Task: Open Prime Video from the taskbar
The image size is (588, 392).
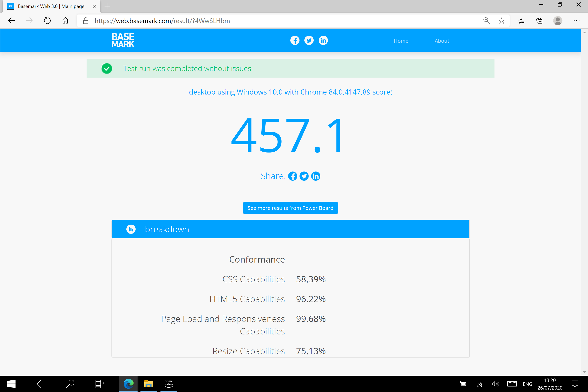Action: 168,384
